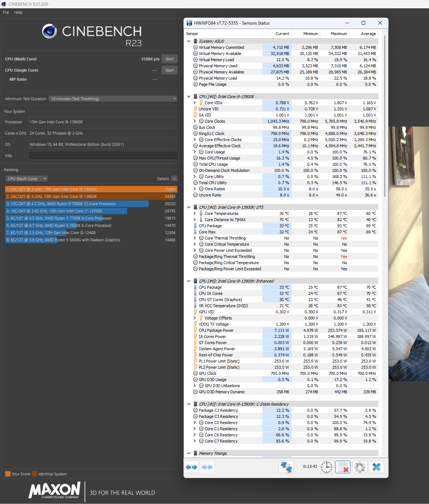Select the Core i7-13700K ranking row
Viewport: 429px width, 504px height.
[91, 211]
